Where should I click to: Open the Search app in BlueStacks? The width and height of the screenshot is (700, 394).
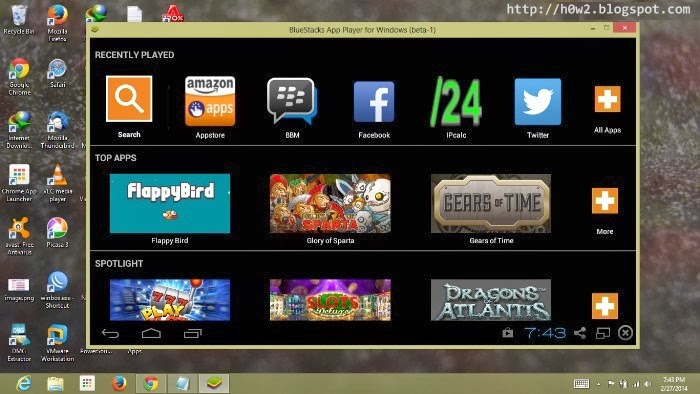click(129, 99)
